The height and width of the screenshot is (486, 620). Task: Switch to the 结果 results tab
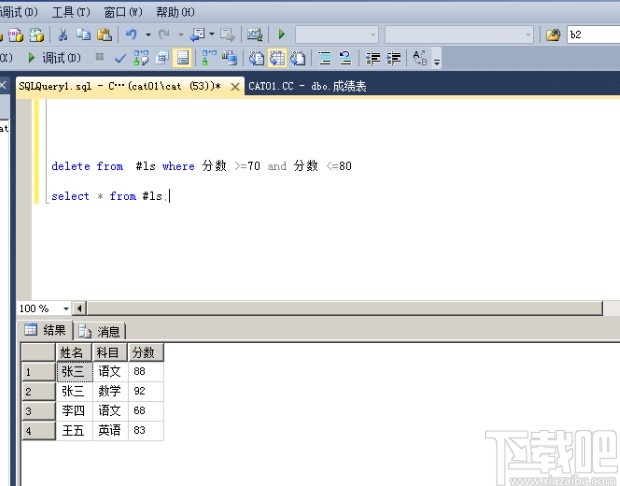tap(47, 330)
